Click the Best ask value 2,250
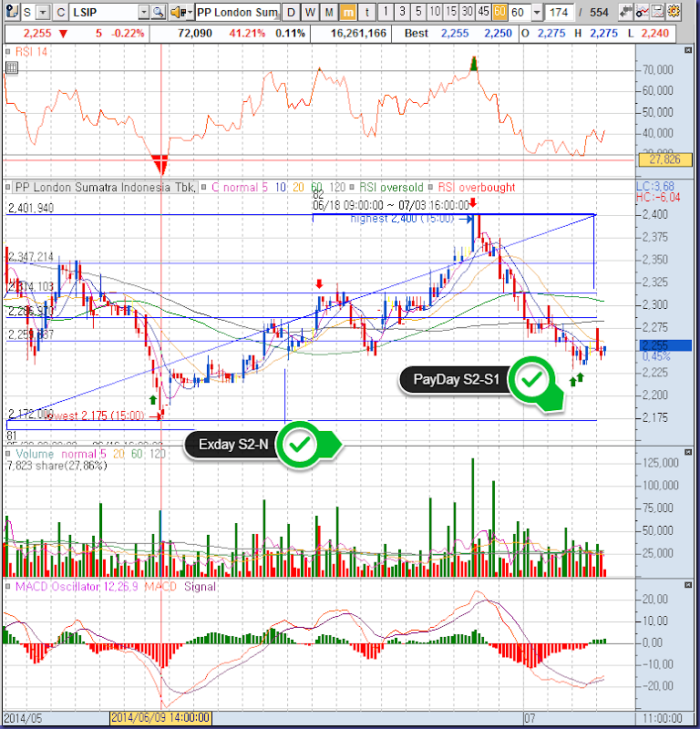The height and width of the screenshot is (729, 700). click(498, 34)
